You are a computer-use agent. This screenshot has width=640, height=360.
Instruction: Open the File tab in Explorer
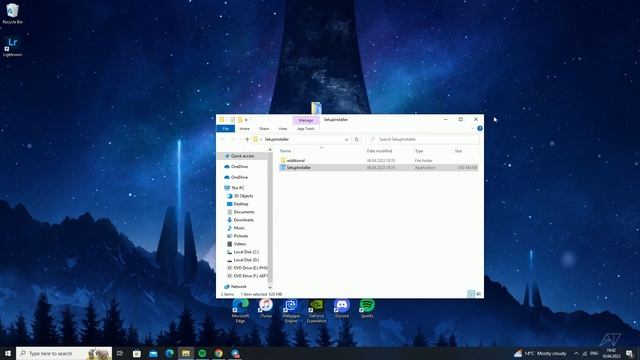[225, 129]
